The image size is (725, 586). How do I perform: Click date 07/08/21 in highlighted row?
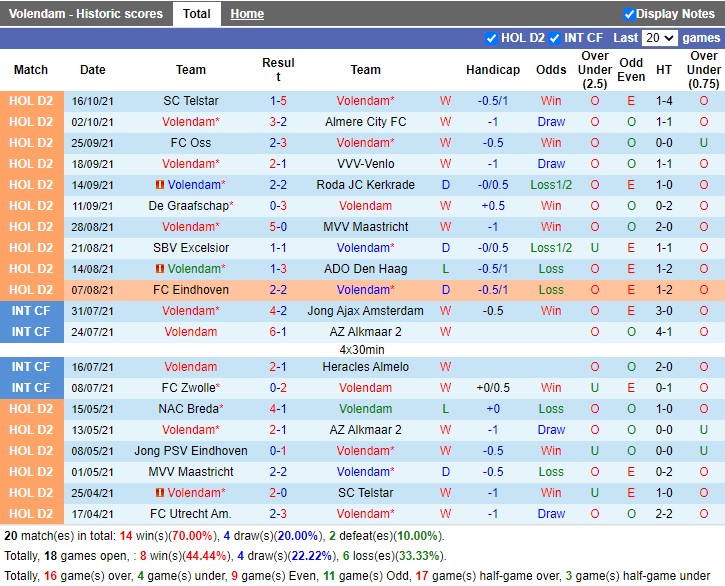(92, 290)
